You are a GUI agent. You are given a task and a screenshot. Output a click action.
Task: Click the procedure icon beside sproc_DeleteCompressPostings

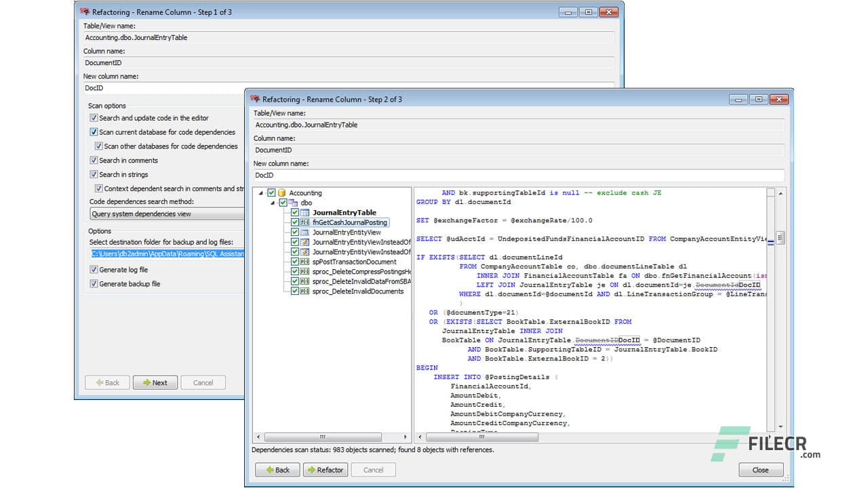click(304, 271)
